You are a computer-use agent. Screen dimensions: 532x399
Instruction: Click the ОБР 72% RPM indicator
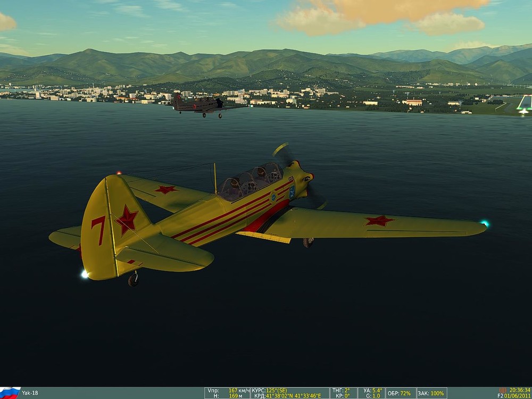point(399,393)
